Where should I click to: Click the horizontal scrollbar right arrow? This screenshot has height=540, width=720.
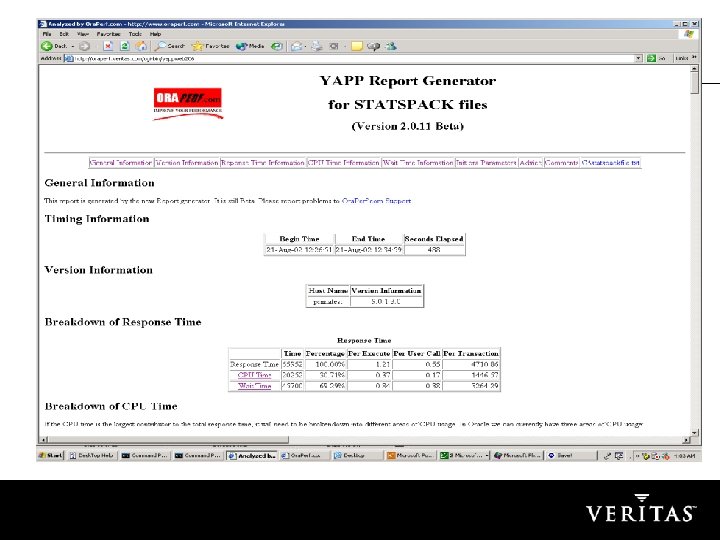click(x=686, y=439)
